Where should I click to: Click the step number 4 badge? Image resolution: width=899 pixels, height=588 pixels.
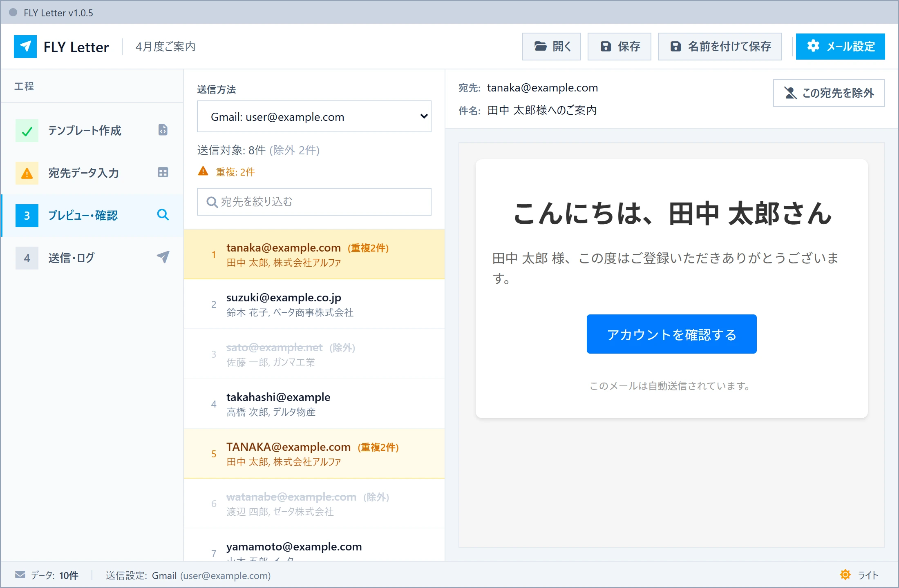click(27, 258)
